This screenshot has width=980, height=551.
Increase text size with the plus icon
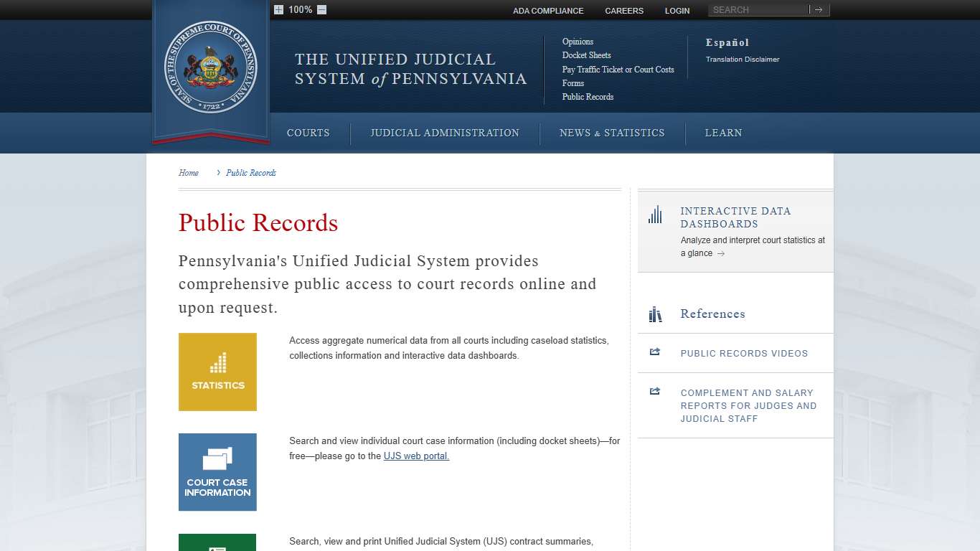(x=279, y=10)
